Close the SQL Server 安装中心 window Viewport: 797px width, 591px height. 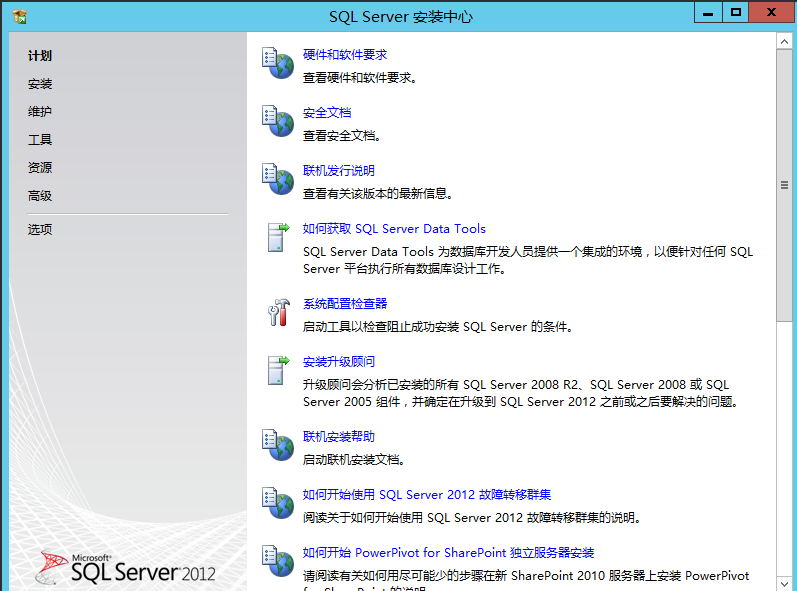coord(771,13)
